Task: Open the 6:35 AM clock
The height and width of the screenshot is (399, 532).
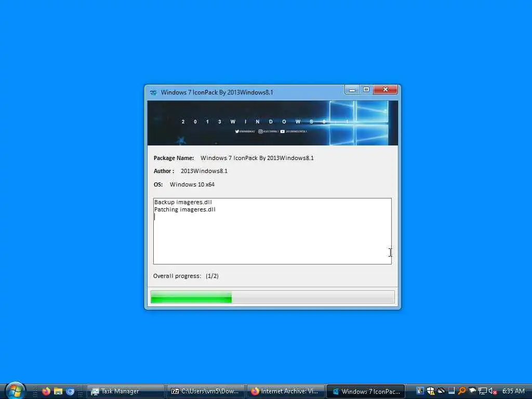Action: pos(513,391)
